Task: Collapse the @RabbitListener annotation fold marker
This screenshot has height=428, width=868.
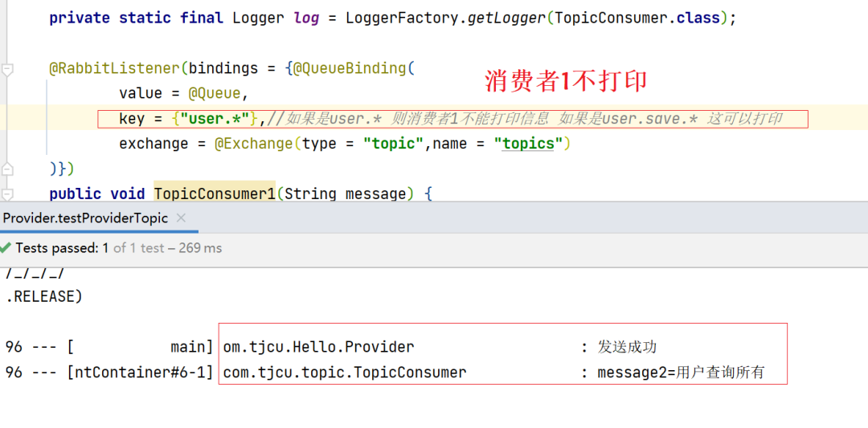Action: click(7, 70)
